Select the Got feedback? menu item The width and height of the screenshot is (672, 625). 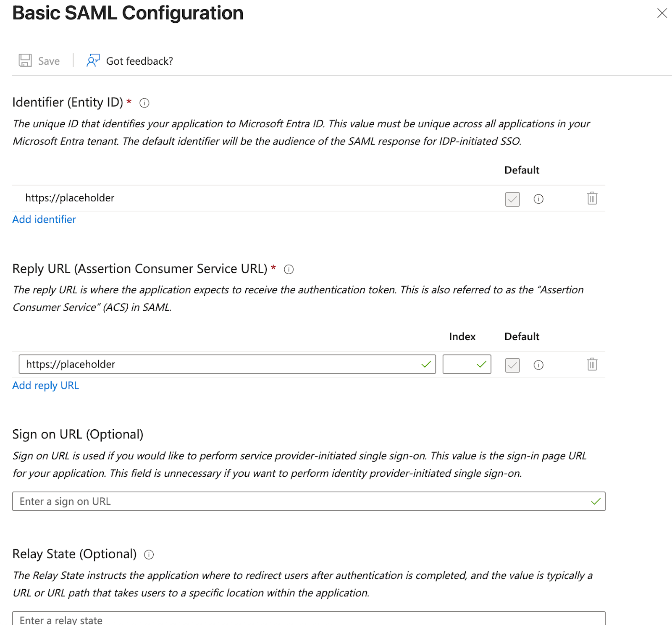[x=139, y=60]
